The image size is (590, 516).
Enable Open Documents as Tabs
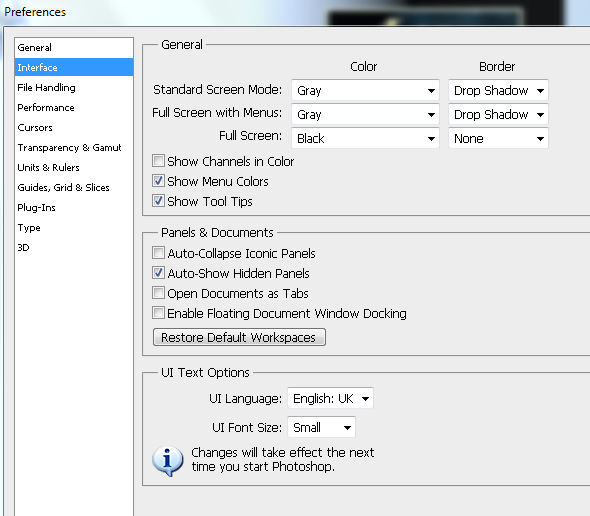158,292
